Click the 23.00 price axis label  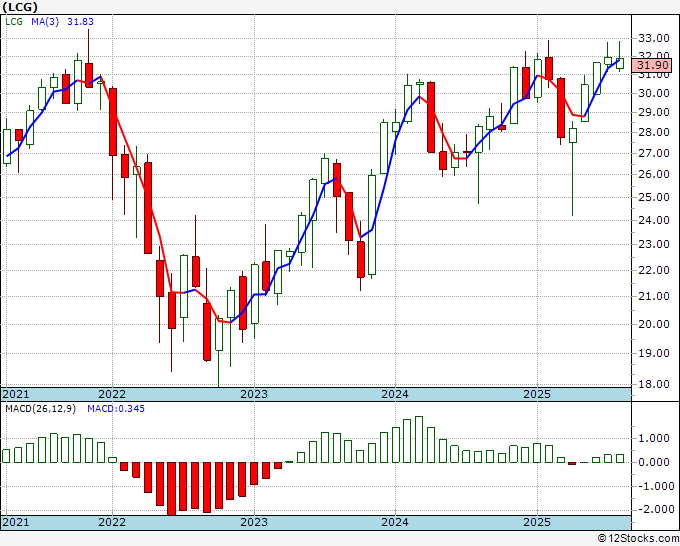654,245
